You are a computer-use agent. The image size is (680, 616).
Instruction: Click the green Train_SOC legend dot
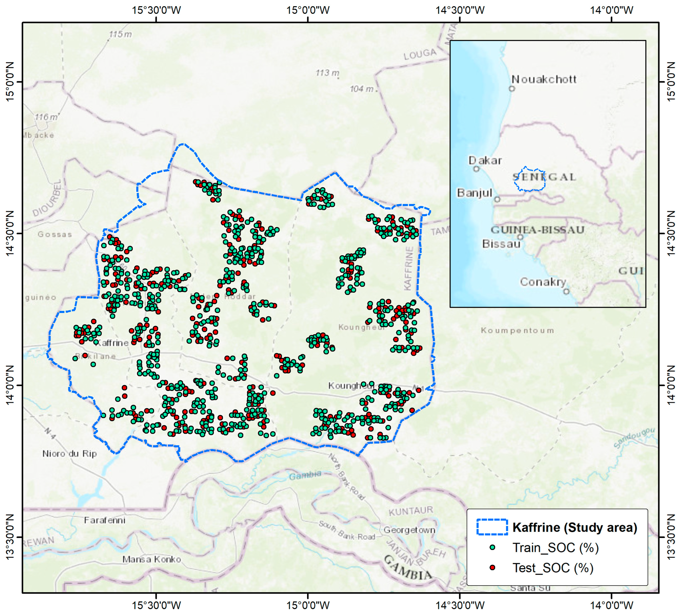pyautogui.click(x=492, y=548)
